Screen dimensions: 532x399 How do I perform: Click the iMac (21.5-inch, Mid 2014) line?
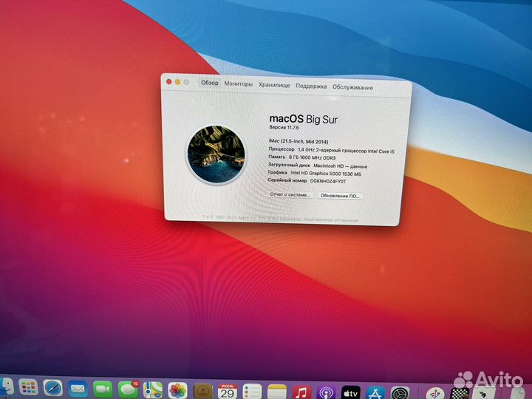(x=299, y=141)
